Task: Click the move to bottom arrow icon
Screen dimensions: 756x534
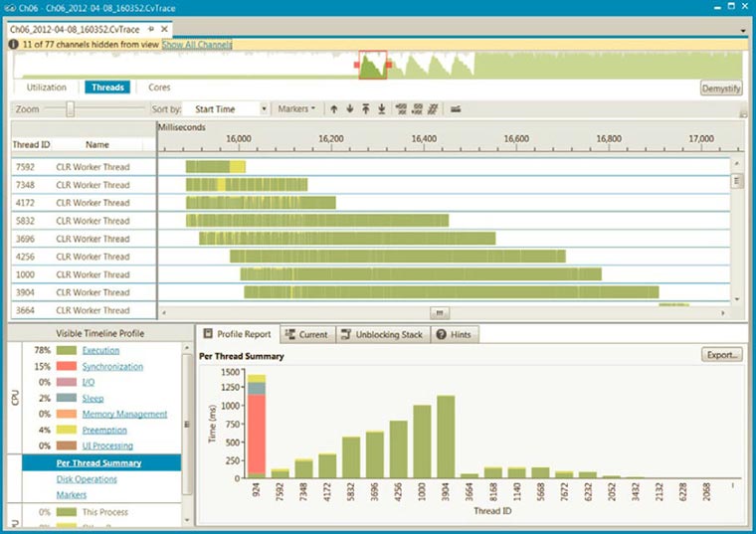Action: (382, 108)
